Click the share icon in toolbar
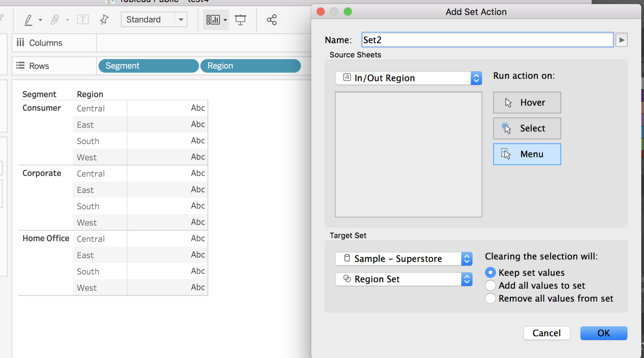The height and width of the screenshot is (358, 644). [272, 20]
